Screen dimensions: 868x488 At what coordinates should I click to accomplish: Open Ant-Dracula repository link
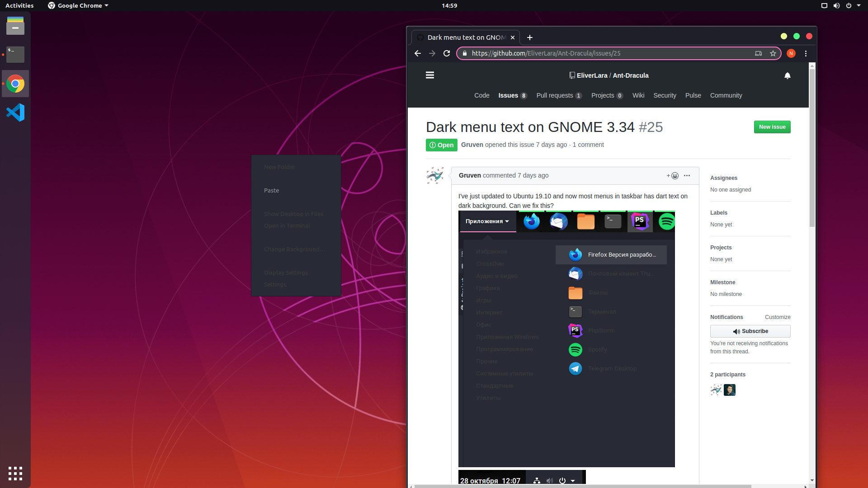631,75
